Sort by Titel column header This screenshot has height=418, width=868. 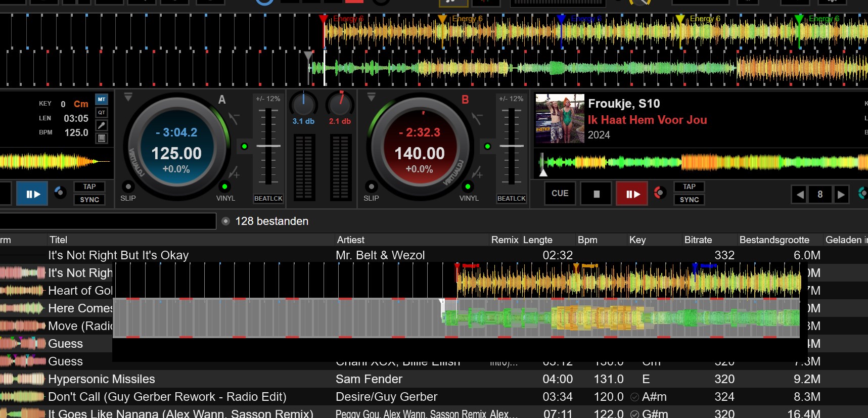click(x=191, y=240)
